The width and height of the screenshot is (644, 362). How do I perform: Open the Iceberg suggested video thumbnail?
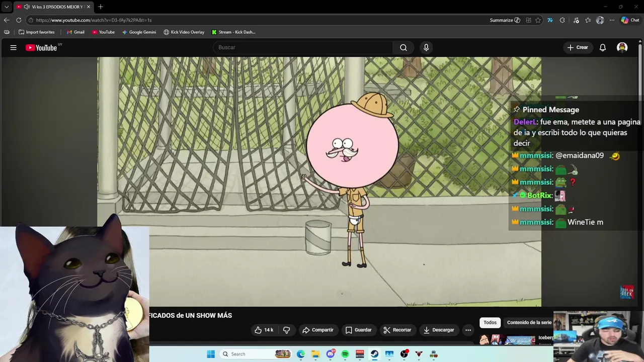[507, 340]
